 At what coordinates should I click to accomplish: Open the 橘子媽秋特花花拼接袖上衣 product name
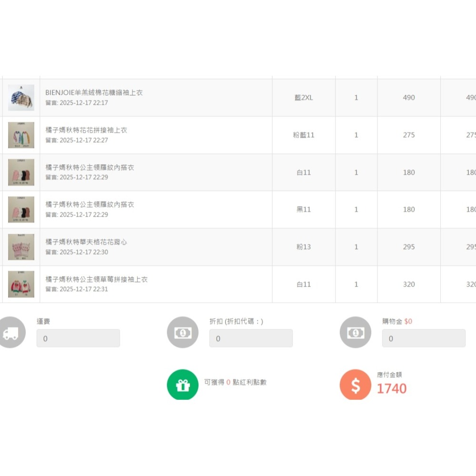86,130
